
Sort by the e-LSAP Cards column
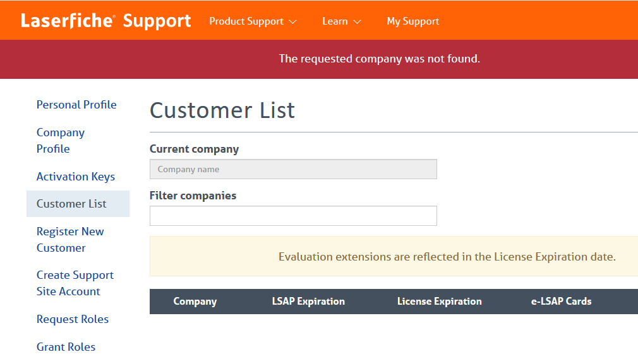(x=561, y=302)
